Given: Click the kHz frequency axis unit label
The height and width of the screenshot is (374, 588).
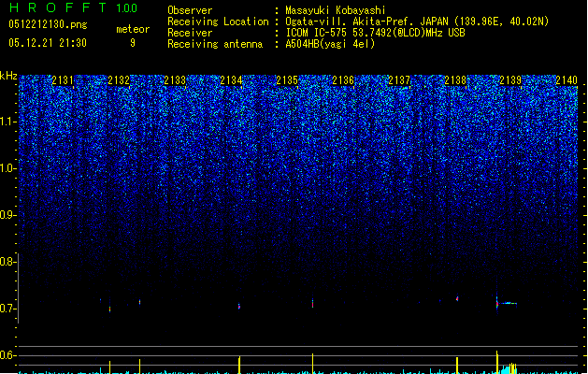Looking at the screenshot, I should 8,76.
